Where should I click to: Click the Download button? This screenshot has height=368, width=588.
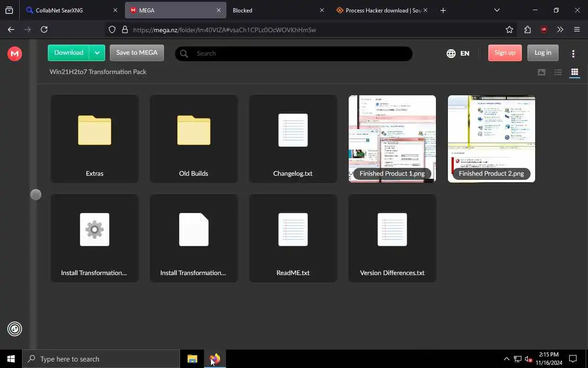(x=69, y=53)
